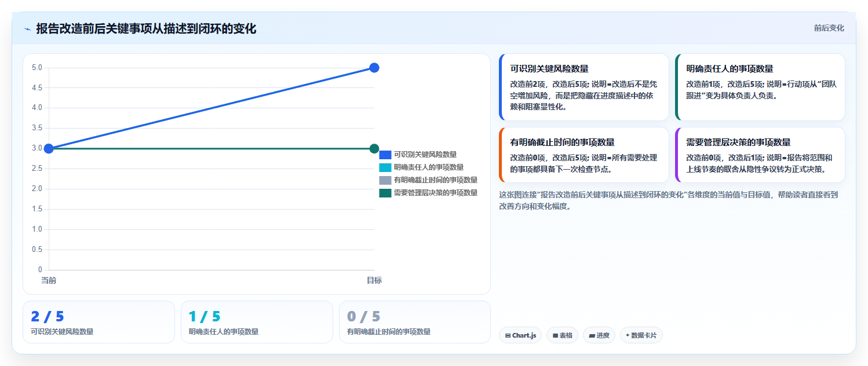Click the Chart.js tag chip

tap(520, 335)
